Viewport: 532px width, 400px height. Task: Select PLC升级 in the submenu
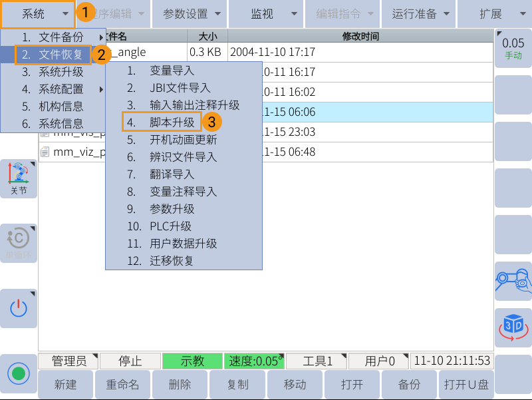(184, 226)
